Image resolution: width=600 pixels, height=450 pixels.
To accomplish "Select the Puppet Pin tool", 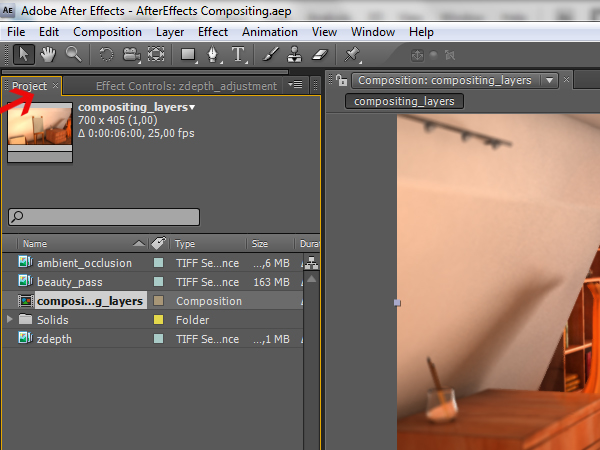I will coord(353,54).
